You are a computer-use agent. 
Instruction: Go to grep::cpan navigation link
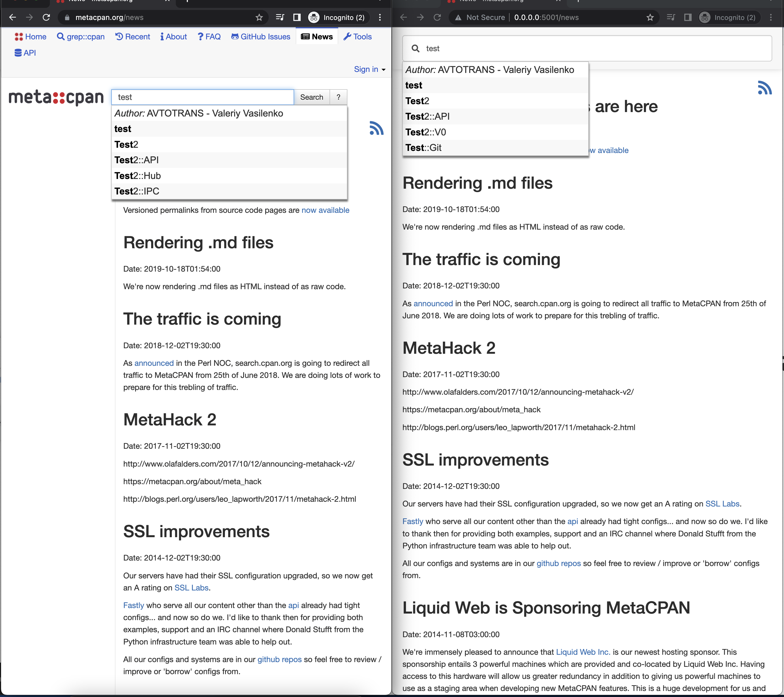(x=81, y=36)
